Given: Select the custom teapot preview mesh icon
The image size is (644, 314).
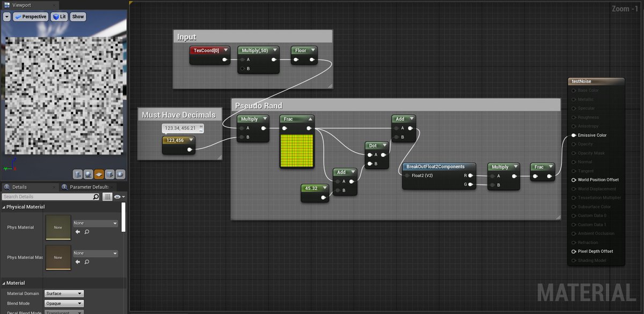Looking at the screenshot, I should (120, 174).
